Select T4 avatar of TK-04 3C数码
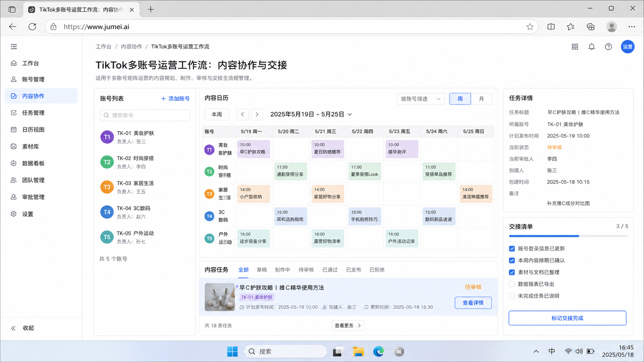 pos(107,212)
